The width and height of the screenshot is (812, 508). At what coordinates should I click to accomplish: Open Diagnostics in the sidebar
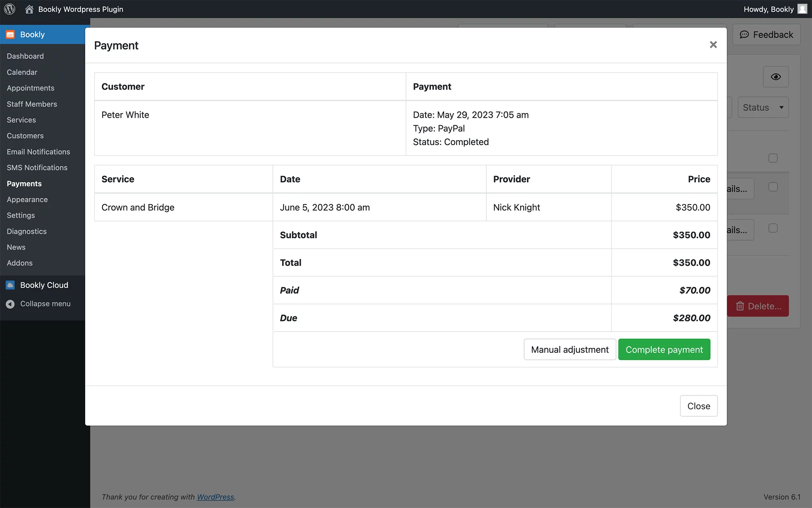tap(26, 231)
